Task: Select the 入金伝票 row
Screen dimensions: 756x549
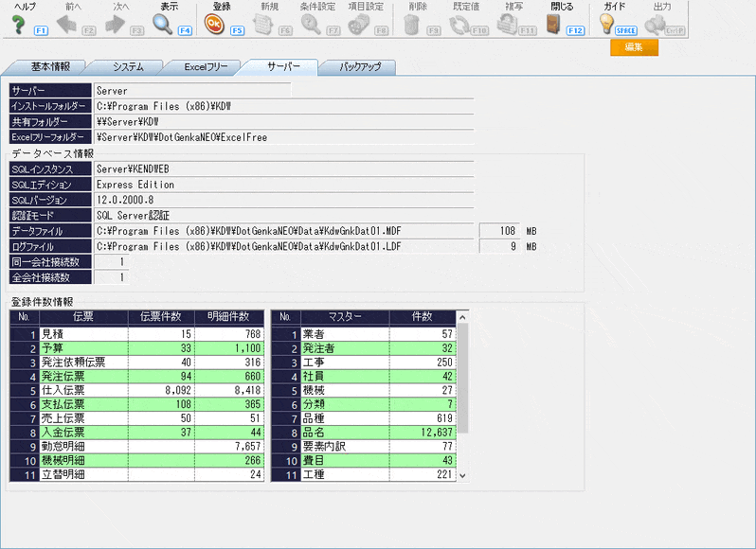Action: [137, 432]
